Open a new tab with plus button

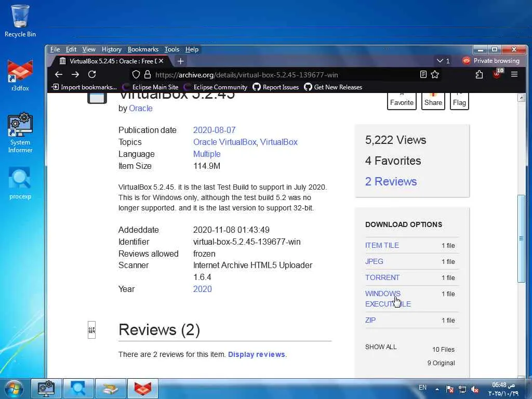[x=180, y=61]
